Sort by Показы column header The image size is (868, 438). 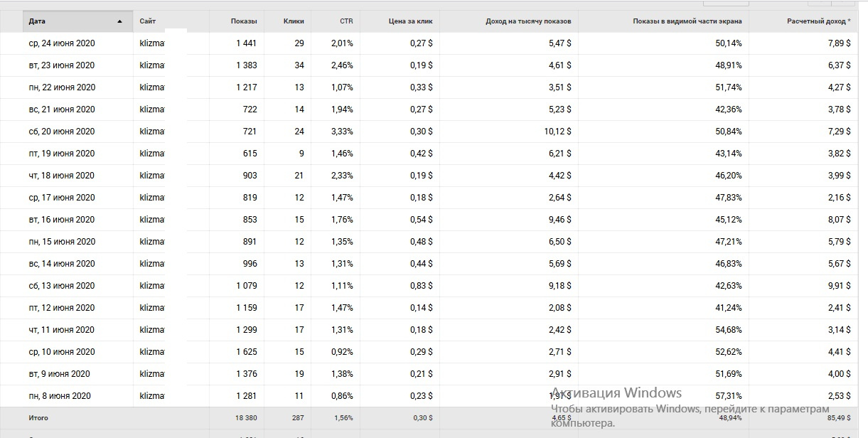244,21
